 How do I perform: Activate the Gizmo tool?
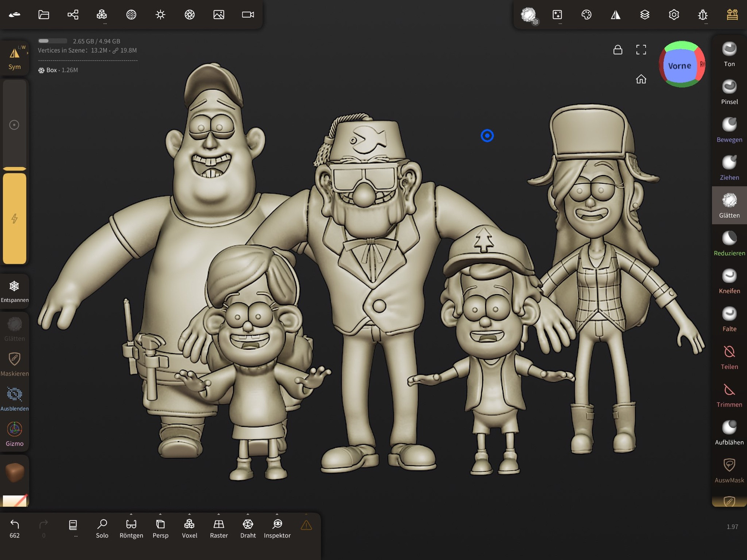pyautogui.click(x=15, y=434)
